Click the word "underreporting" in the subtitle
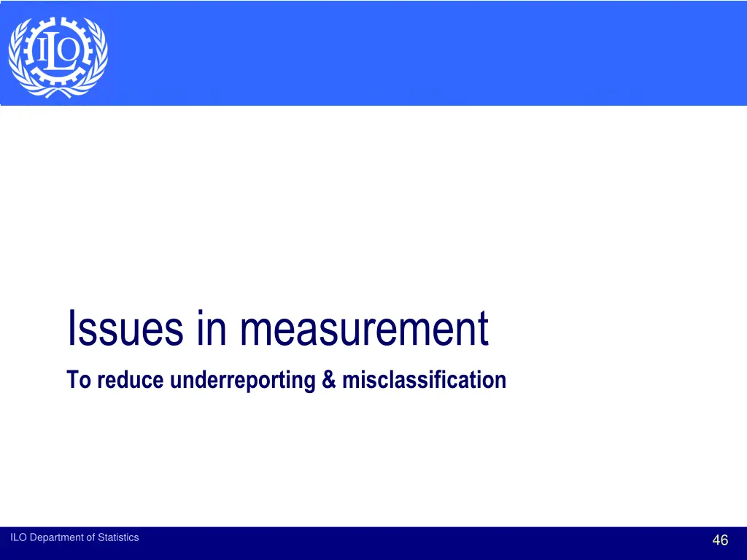Viewport: 747px width, 560px height. (x=252, y=380)
